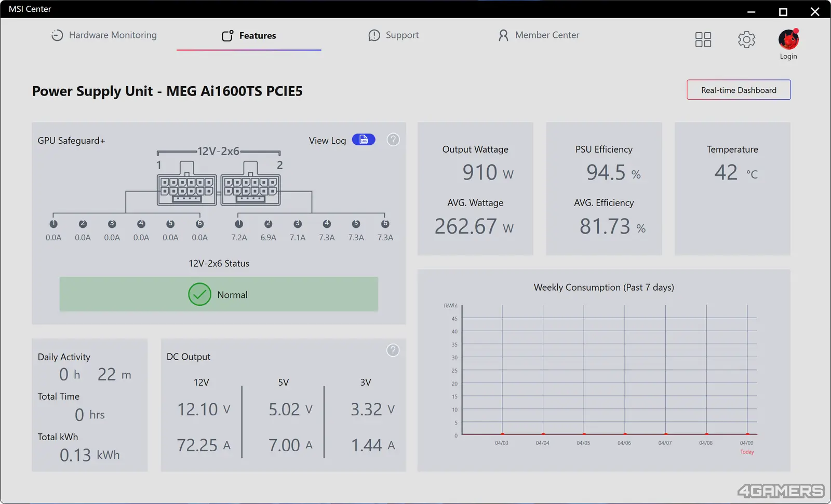This screenshot has height=504, width=831.
Task: Switch to the Features tab
Action: tap(249, 35)
